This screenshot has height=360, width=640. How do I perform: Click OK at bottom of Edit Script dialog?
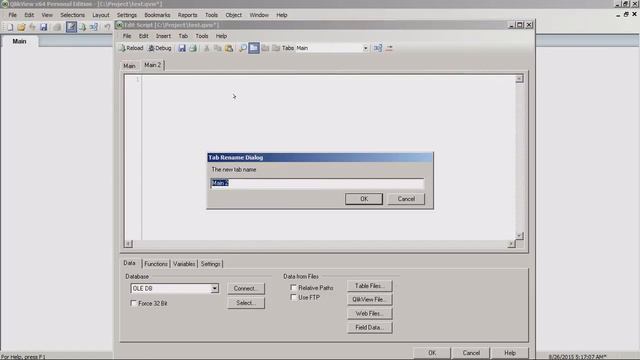[432, 353]
